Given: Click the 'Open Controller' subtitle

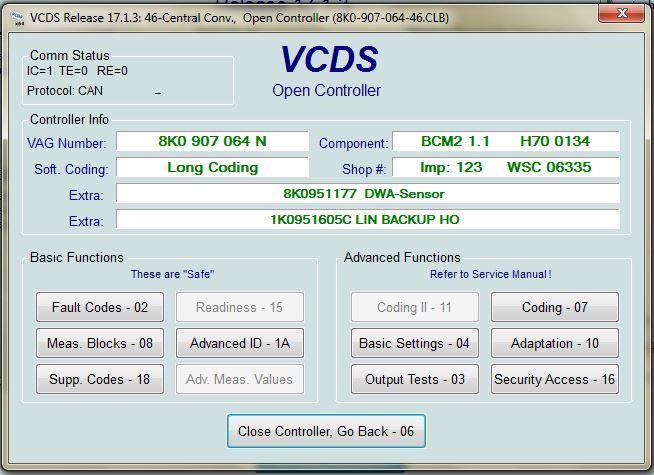Looking at the screenshot, I should [x=326, y=90].
